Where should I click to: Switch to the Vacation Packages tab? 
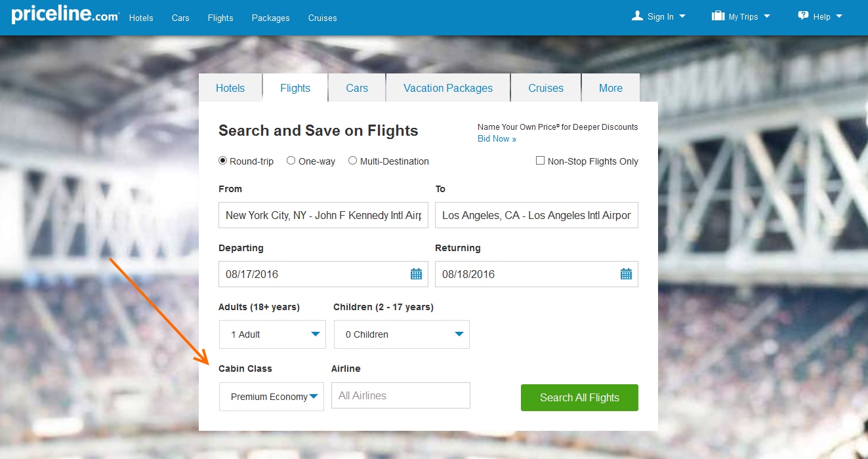pos(448,88)
